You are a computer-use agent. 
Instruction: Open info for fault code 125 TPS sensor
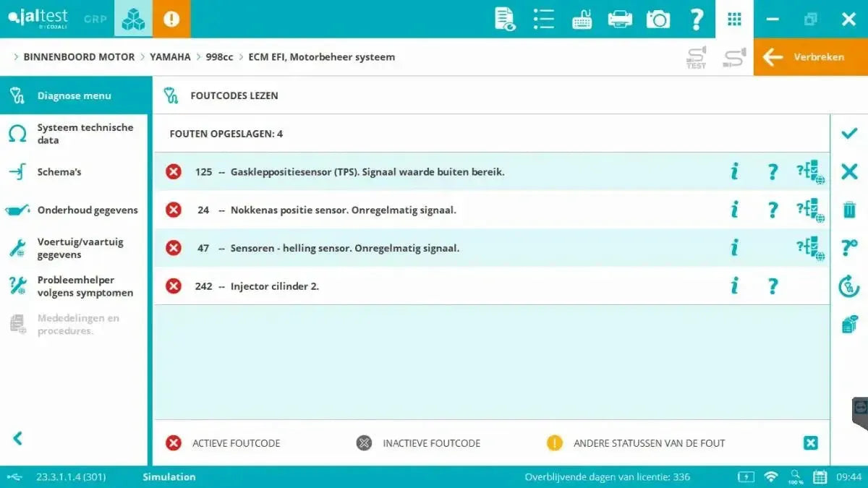click(x=734, y=171)
